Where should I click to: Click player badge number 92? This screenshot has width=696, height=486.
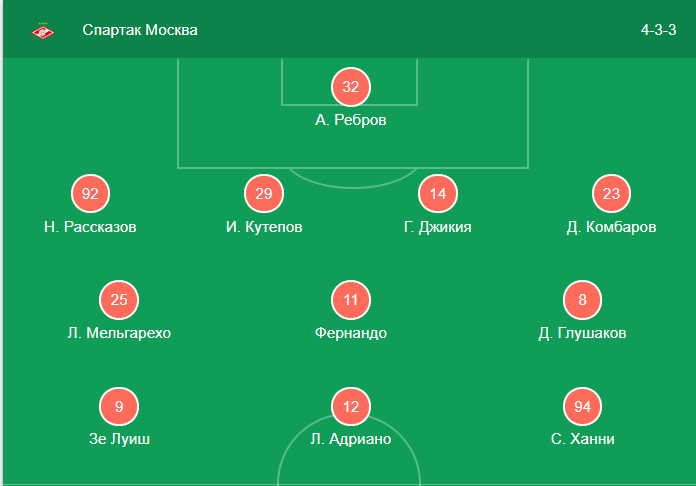tap(90, 194)
